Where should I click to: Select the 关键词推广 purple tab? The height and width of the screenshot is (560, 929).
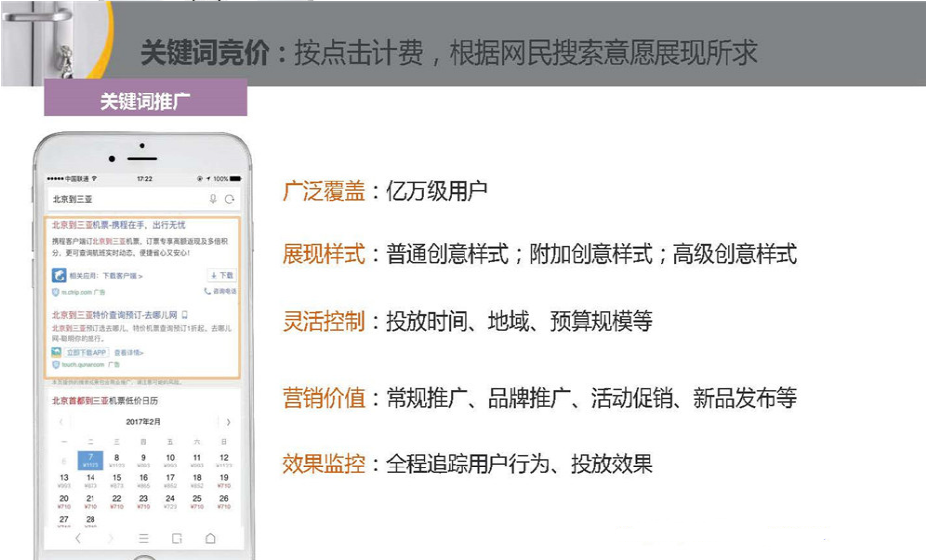[x=145, y=100]
